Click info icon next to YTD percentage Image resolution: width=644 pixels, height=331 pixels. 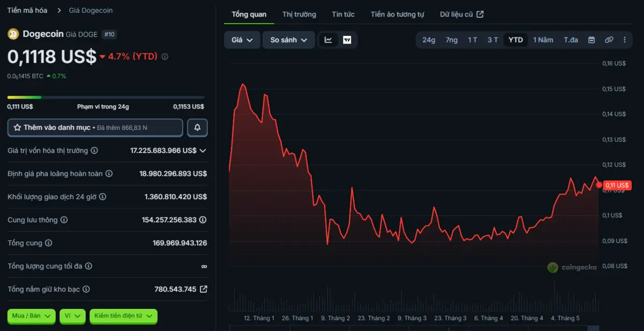[165, 57]
